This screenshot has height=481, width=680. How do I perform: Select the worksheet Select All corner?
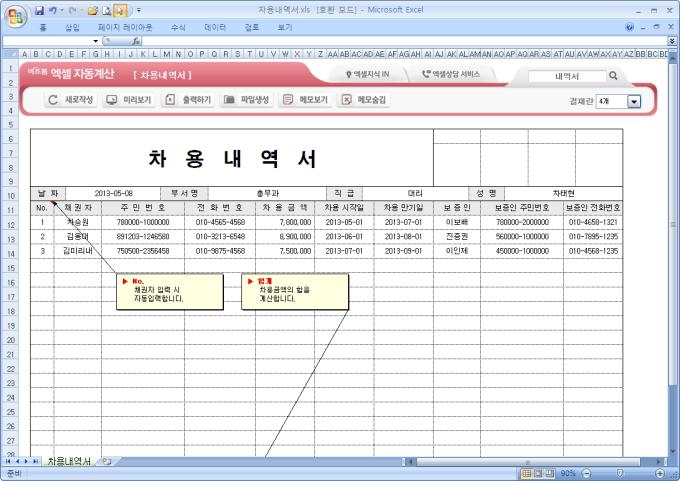[10, 54]
